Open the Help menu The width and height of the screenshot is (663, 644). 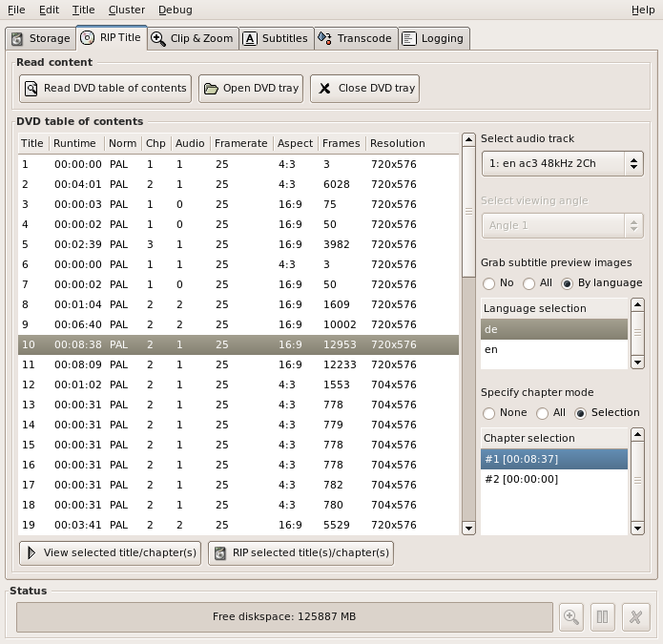pos(643,10)
